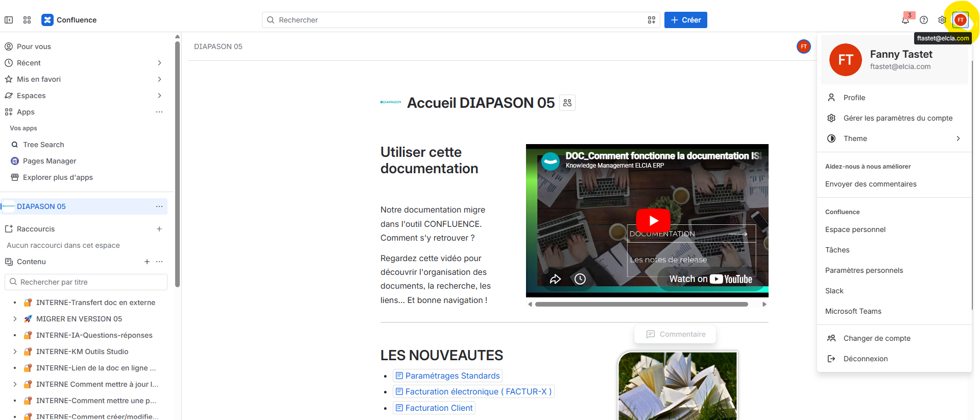Click the watch later clock icon
Viewport: 980px width, 420px height.
[x=580, y=279]
